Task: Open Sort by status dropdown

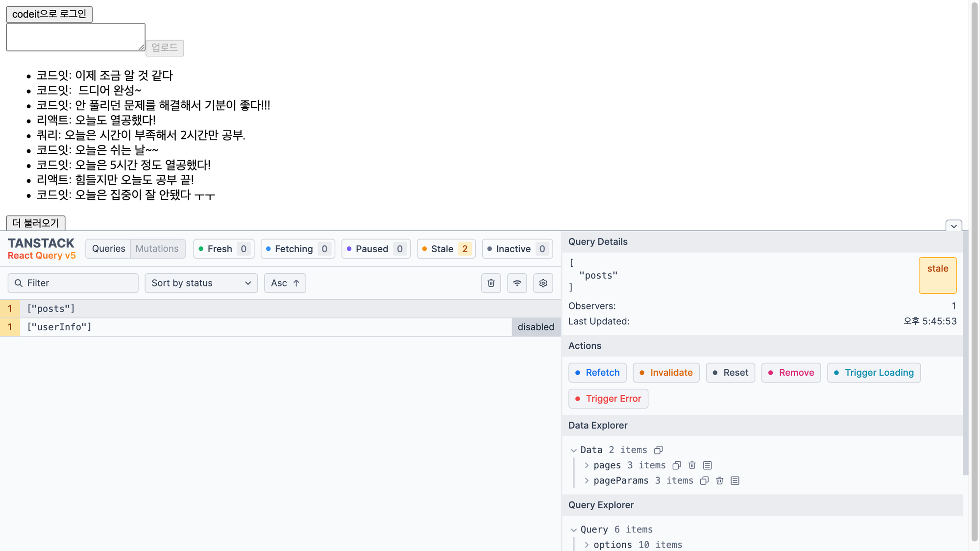Action: (201, 283)
